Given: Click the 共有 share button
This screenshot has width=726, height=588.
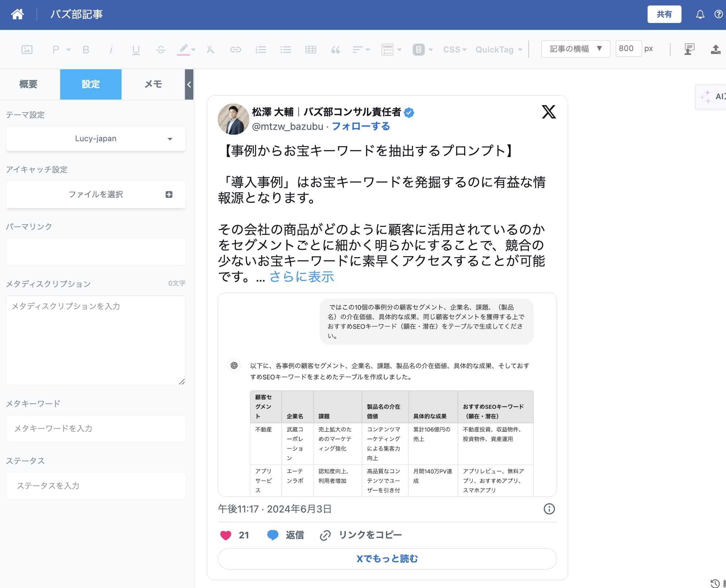Looking at the screenshot, I should 664,14.
